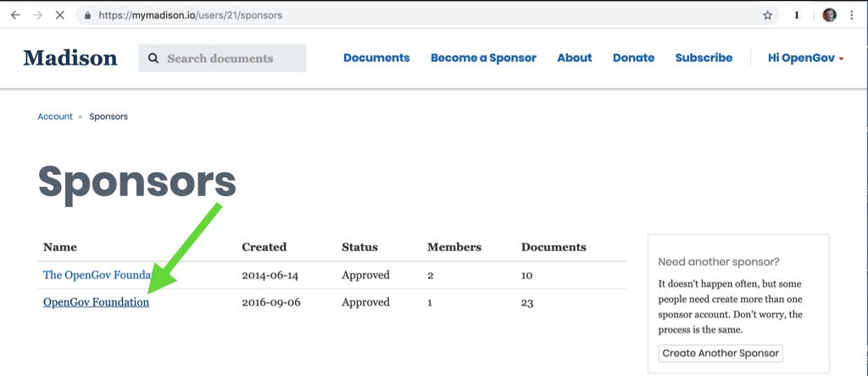
Task: Click Approved status in 2014-06-14 row
Action: pyautogui.click(x=365, y=275)
